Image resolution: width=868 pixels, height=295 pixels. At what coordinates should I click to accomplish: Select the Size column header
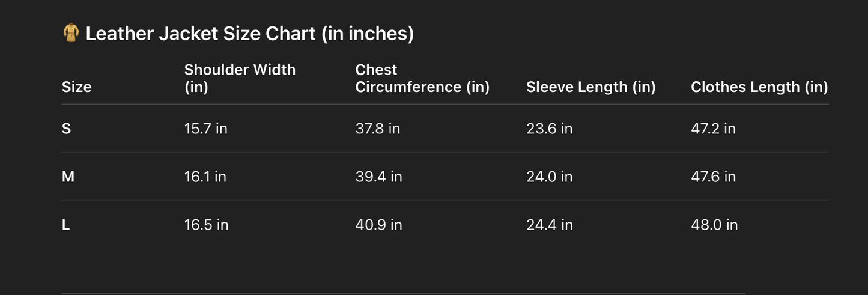77,87
